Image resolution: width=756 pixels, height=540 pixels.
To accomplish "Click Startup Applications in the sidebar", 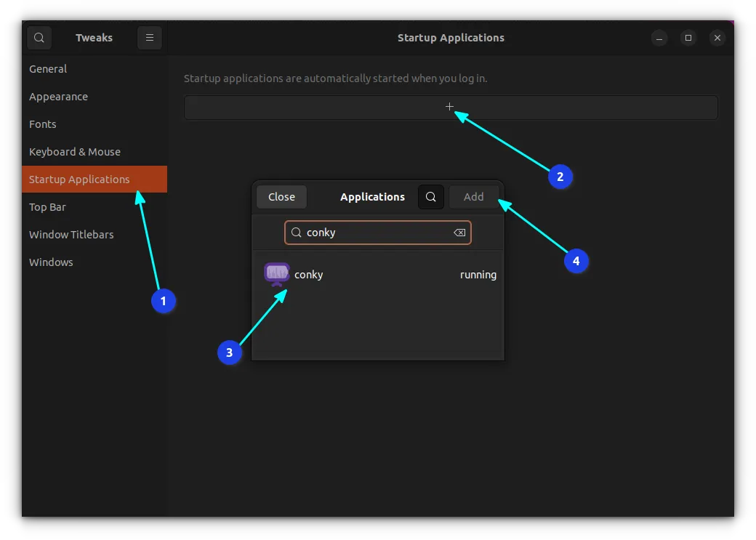I will click(x=80, y=179).
